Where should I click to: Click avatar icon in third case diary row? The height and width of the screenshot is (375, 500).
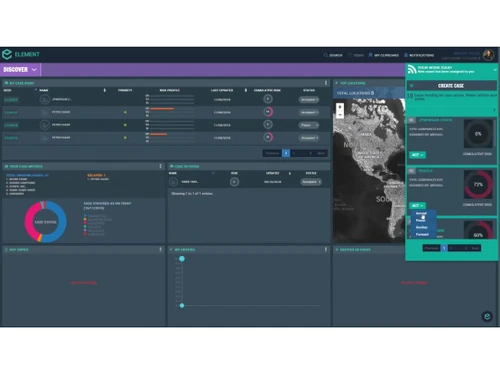[x=44, y=125]
